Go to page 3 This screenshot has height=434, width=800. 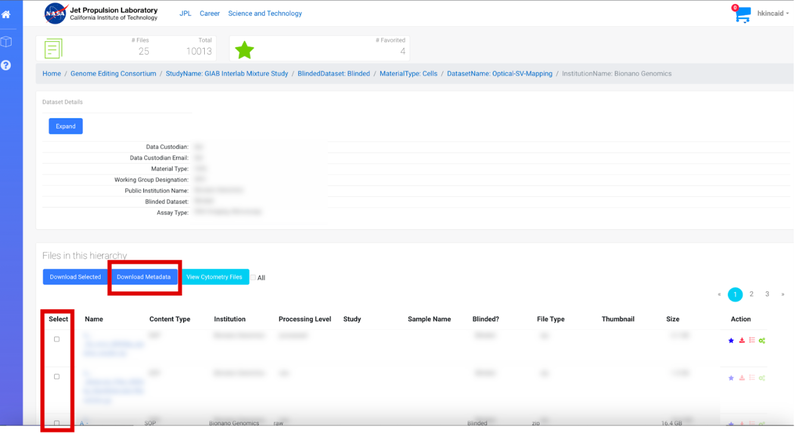(767, 294)
